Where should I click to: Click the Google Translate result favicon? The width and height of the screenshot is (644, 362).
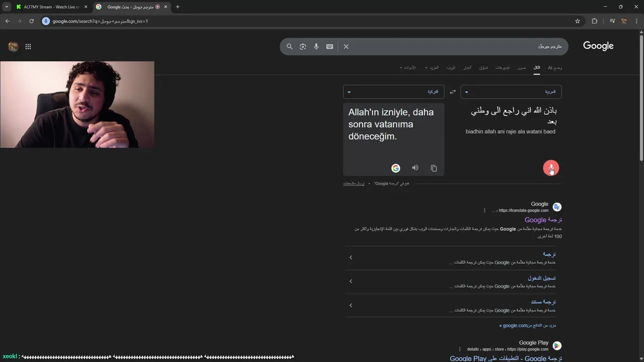(557, 207)
